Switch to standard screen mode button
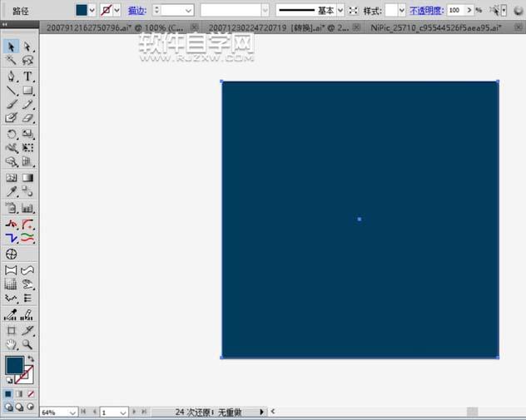The width and height of the screenshot is (526, 420). [x=8, y=407]
